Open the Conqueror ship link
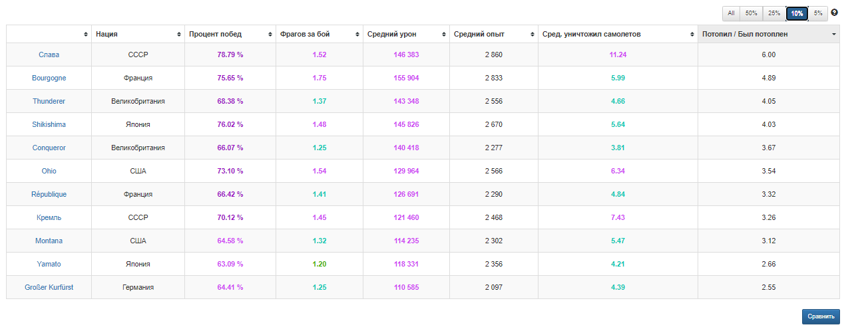868x333 pixels. [x=49, y=148]
